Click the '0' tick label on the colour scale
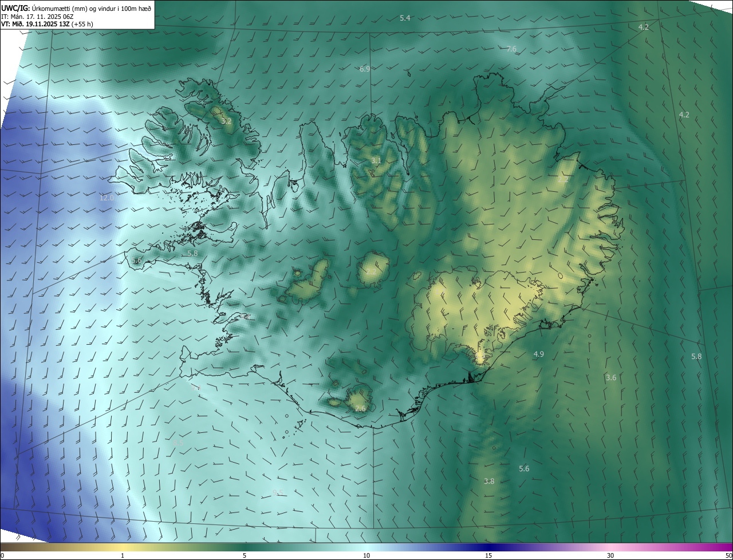 coord(2,556)
